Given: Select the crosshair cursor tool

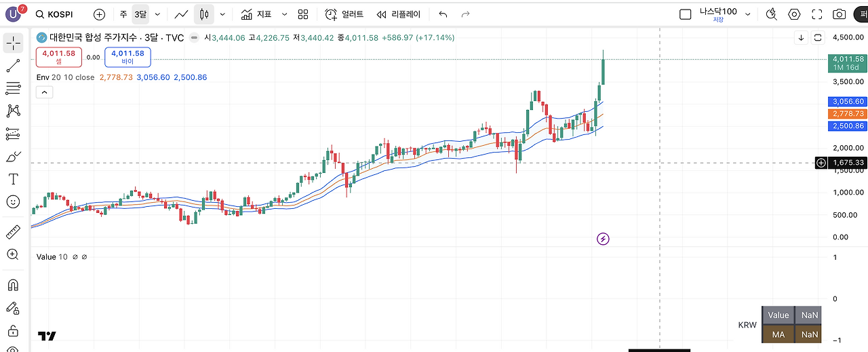Looking at the screenshot, I should coord(13,43).
